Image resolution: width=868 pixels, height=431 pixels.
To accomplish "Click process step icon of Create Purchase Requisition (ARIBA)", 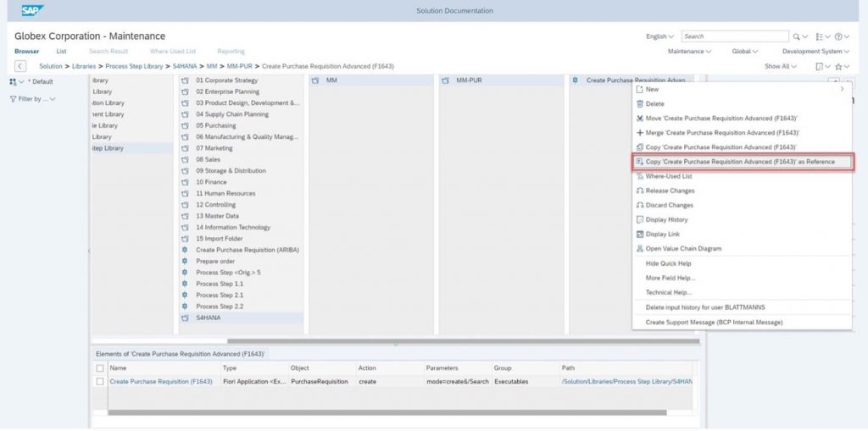I will [185, 250].
